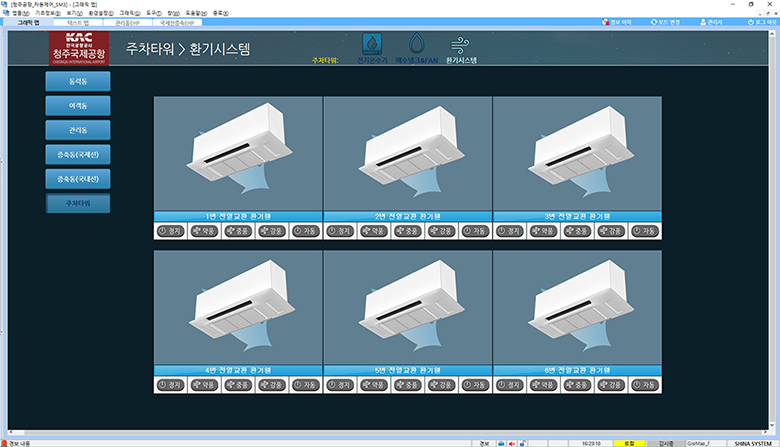Open the 도구 menu
Screen dimensions: 780x447
(x=154, y=13)
